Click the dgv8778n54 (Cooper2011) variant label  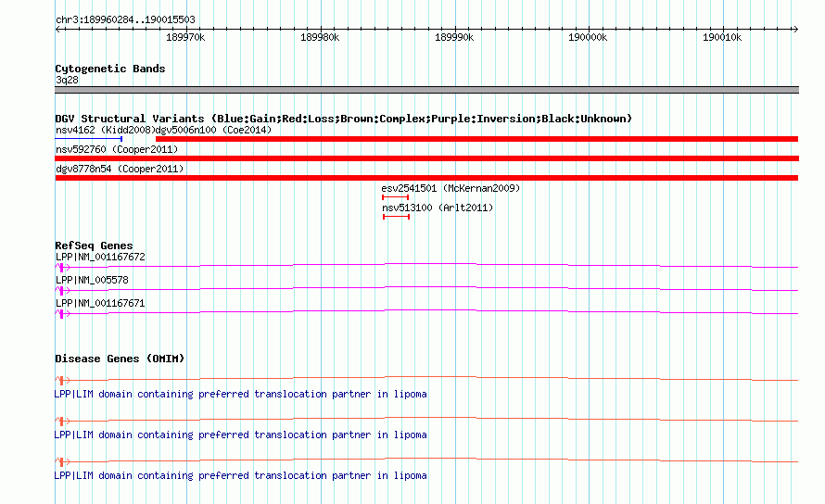[x=120, y=169]
